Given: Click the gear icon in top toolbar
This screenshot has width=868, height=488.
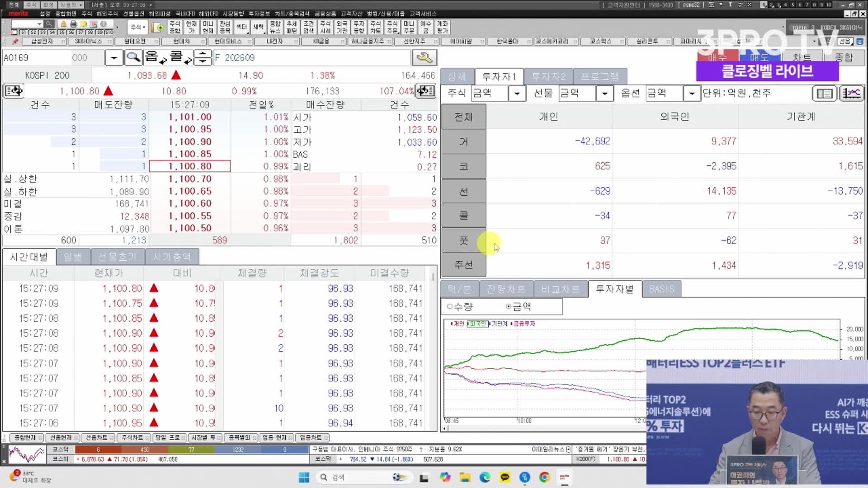Looking at the screenshot, I should pos(104,24).
